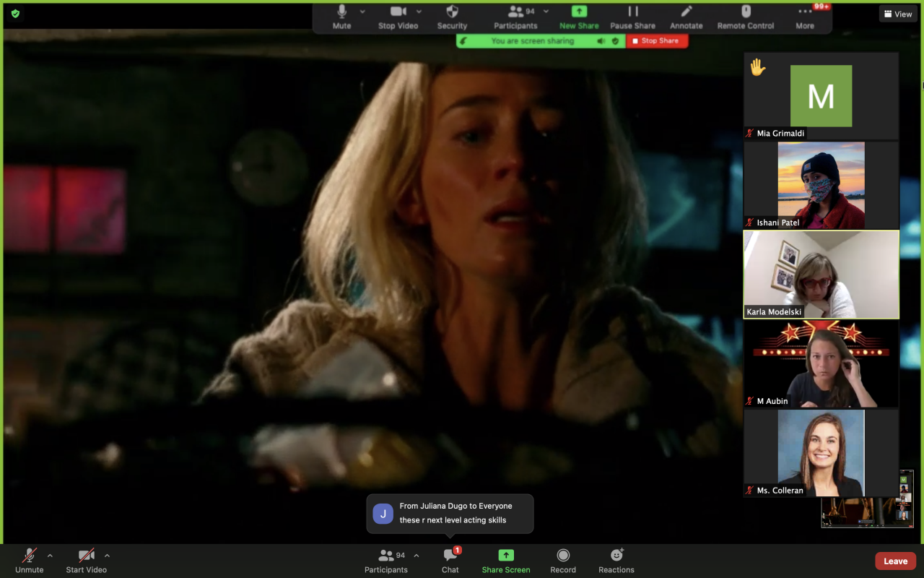This screenshot has width=924, height=578.
Task: Click the shield icon in the sharing status bar
Action: pos(615,41)
